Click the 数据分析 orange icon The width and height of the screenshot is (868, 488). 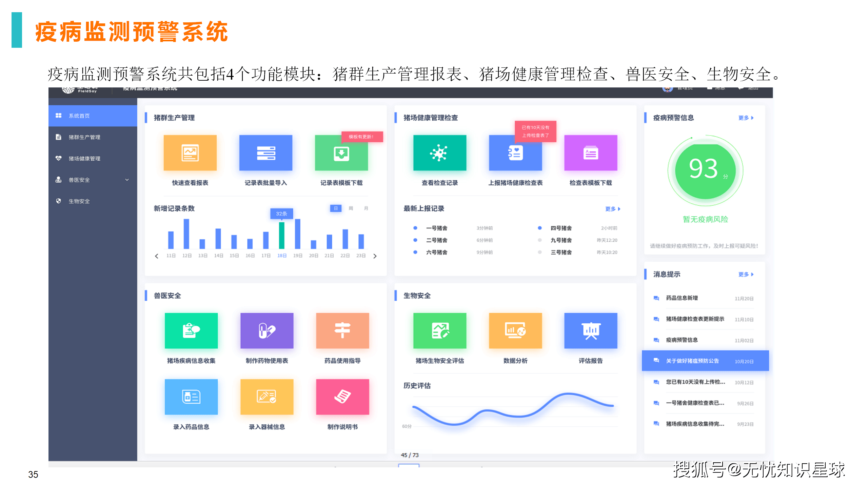tap(515, 331)
